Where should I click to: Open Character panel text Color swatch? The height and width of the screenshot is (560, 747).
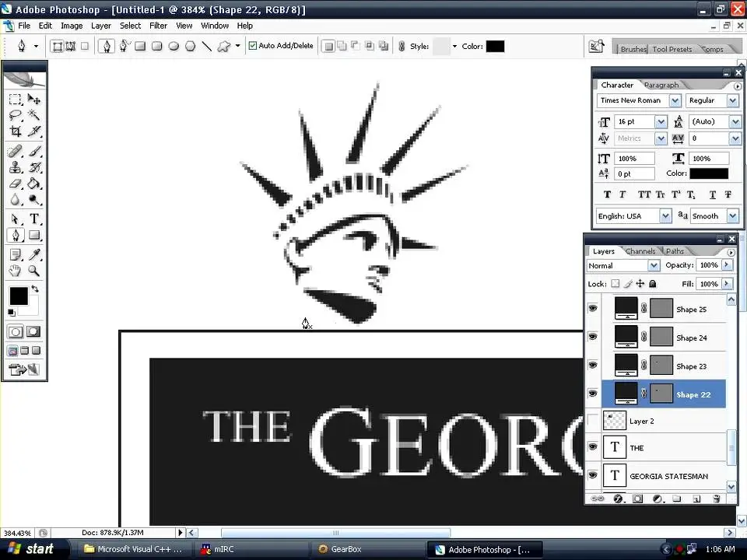coord(709,173)
